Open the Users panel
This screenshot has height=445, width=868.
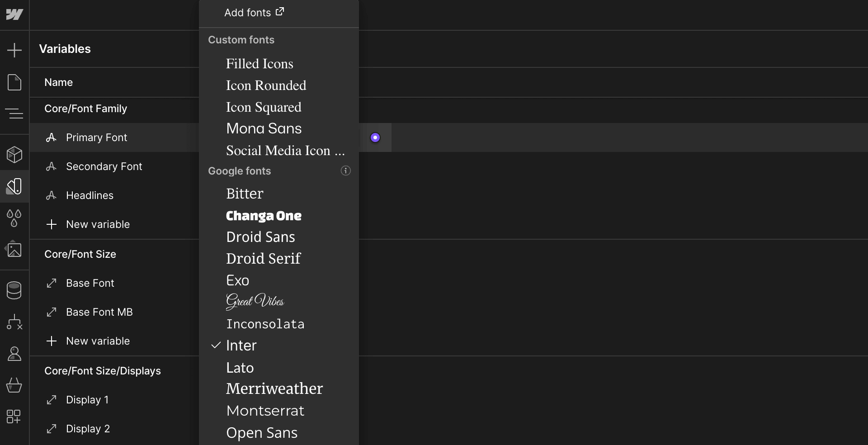[x=14, y=354]
